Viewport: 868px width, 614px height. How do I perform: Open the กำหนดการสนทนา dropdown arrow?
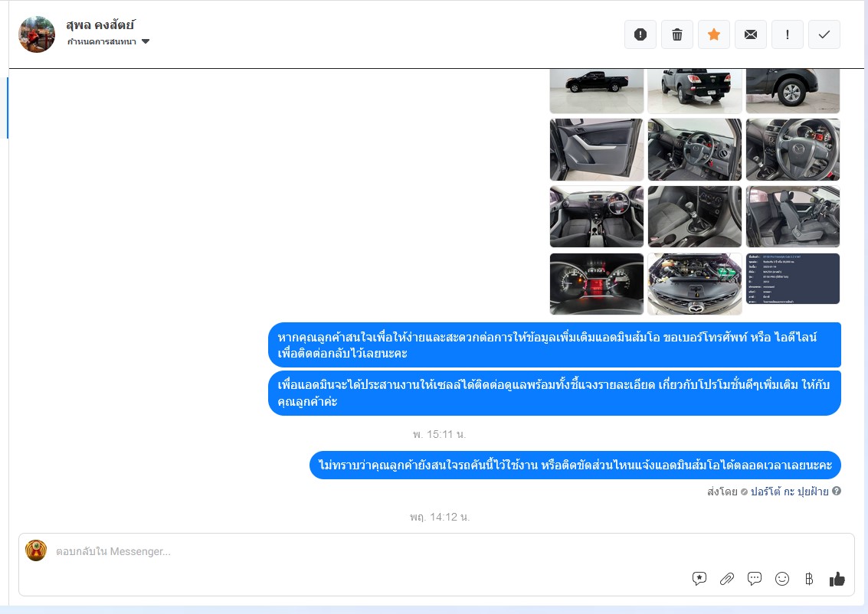146,41
